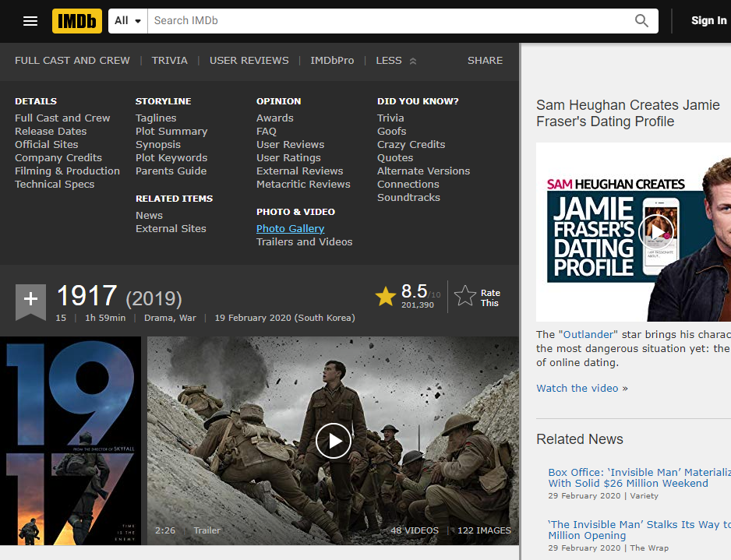Click the Outlander link
The height and width of the screenshot is (560, 731).
588,334
